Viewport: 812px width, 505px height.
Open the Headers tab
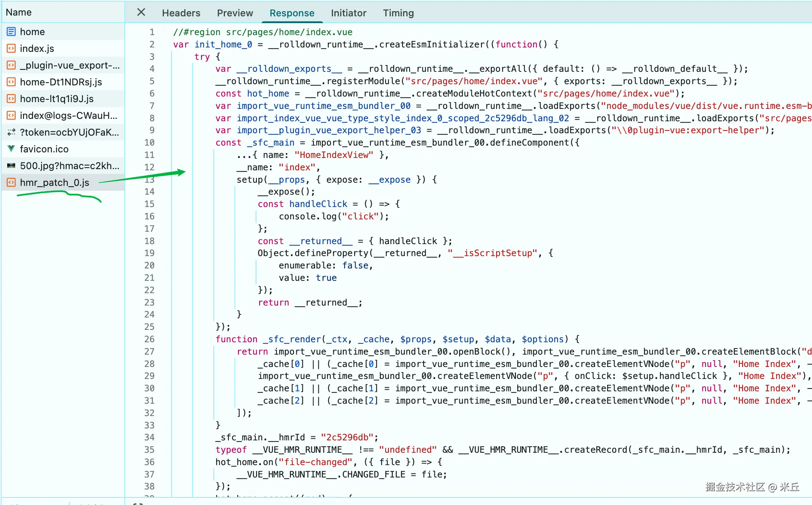point(181,13)
